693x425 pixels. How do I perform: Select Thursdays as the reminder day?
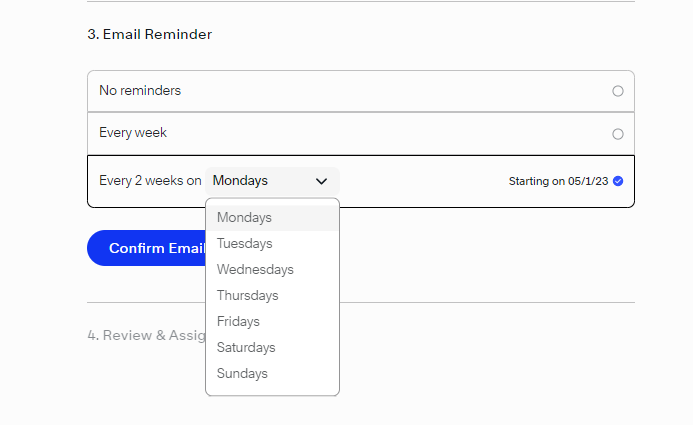(x=247, y=295)
